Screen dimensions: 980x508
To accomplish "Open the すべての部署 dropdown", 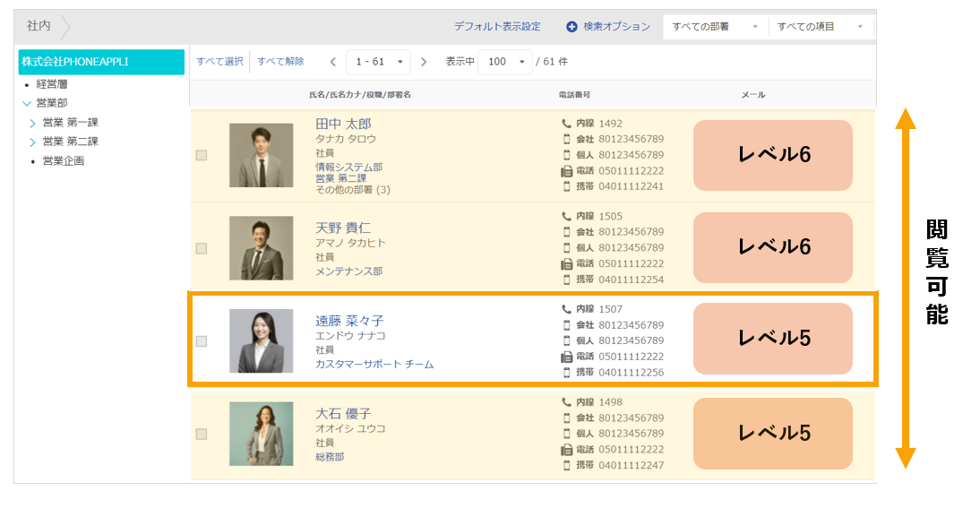I will coord(715,27).
